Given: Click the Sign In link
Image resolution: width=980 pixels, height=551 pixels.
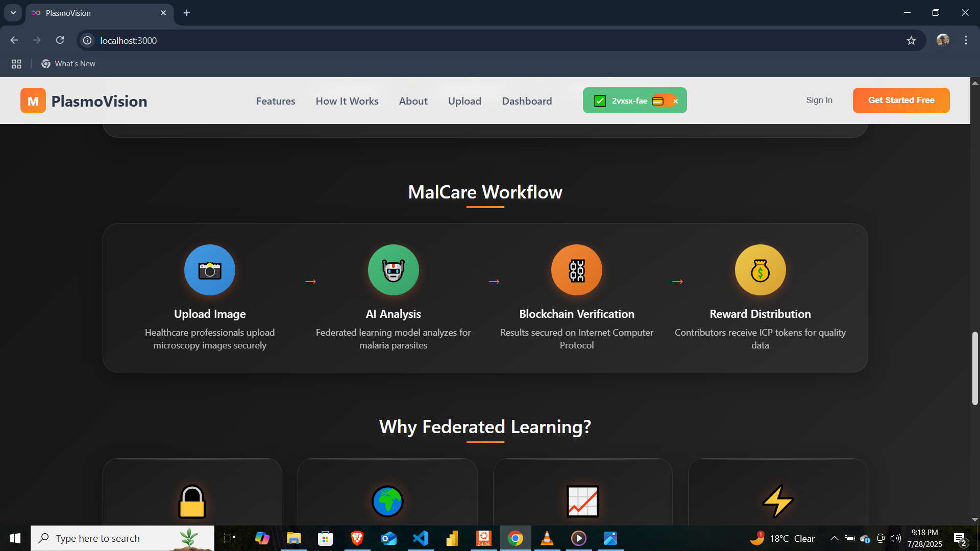Looking at the screenshot, I should point(819,101).
